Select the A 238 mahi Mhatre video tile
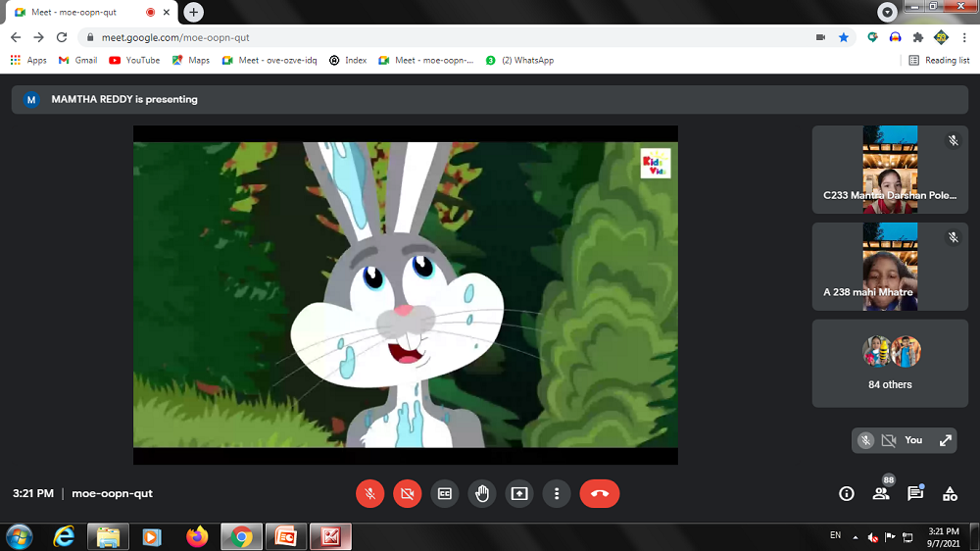 click(890, 267)
